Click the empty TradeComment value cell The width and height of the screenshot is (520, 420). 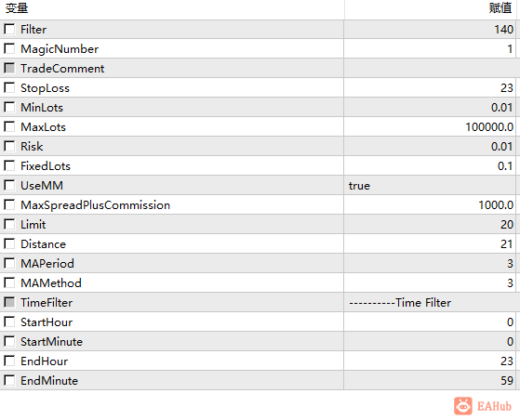430,69
